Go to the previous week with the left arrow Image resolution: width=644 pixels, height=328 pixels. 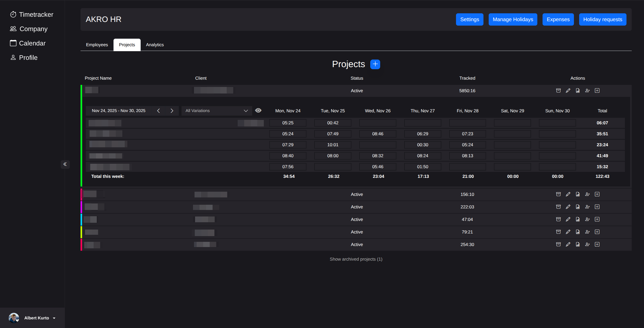pos(158,110)
